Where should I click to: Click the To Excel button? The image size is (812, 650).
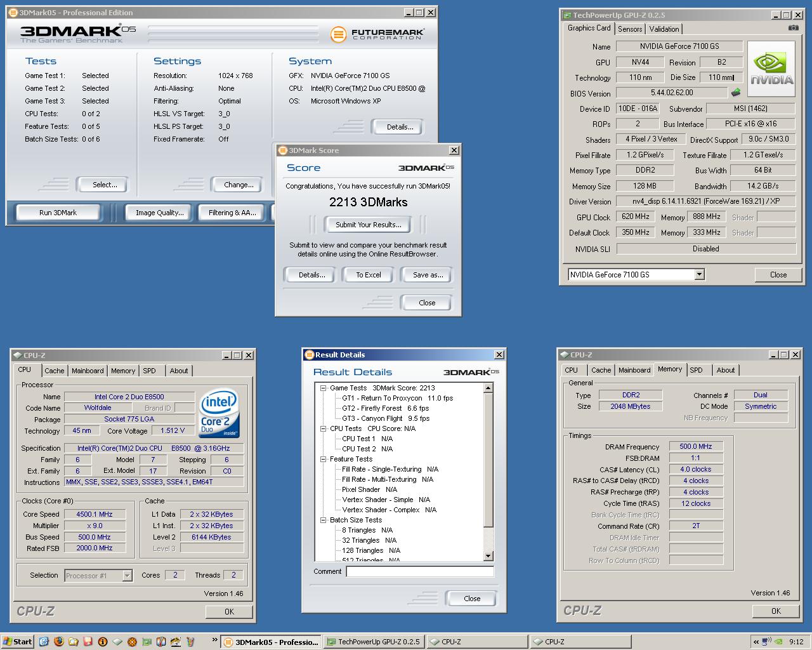(369, 275)
